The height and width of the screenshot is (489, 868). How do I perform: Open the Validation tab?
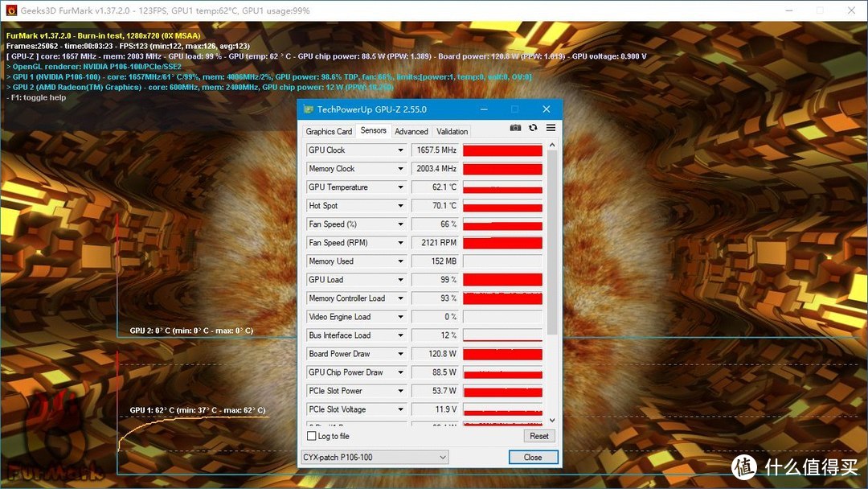click(x=452, y=131)
